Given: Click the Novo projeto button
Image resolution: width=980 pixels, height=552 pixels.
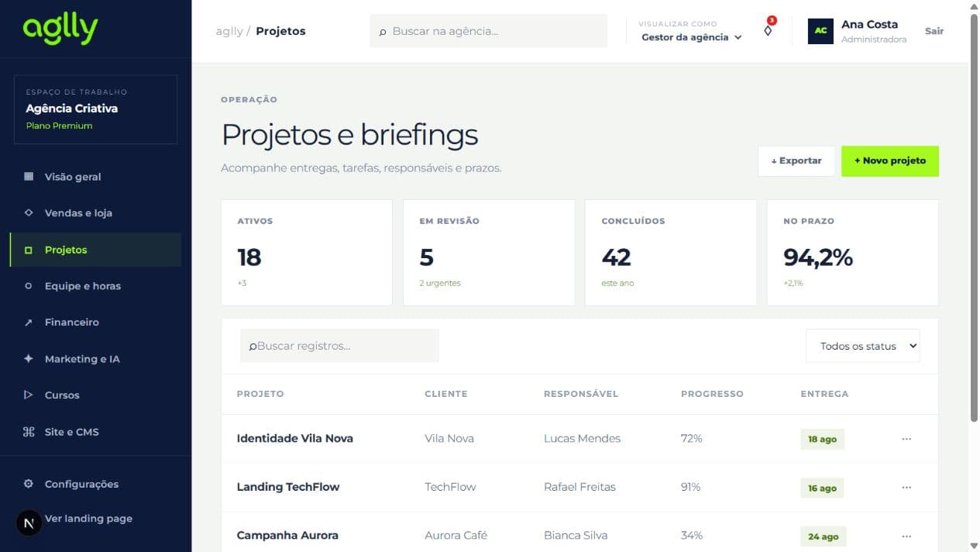Looking at the screenshot, I should click(890, 160).
